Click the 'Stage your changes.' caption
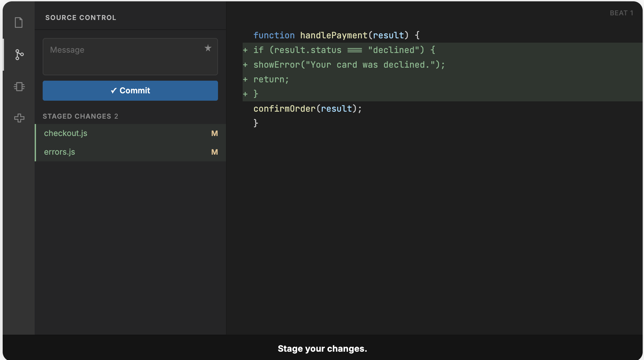Viewport: 644px width, 360px height. (322, 349)
